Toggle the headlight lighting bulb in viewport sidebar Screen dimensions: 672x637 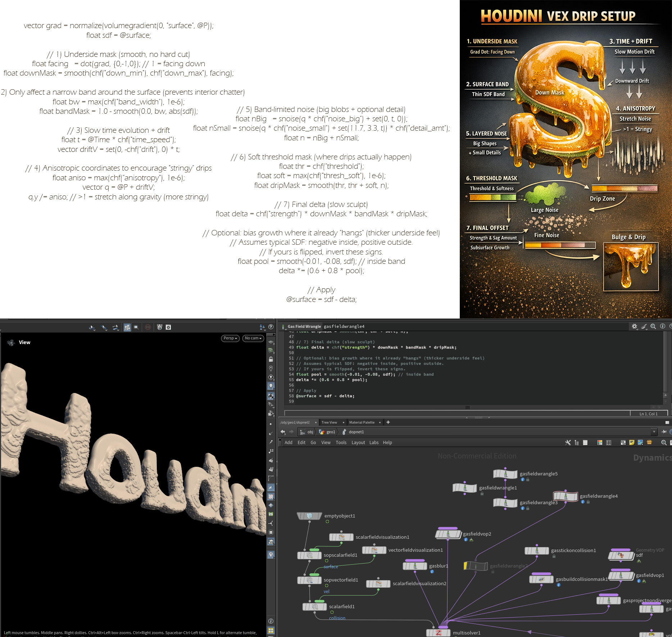click(x=271, y=386)
